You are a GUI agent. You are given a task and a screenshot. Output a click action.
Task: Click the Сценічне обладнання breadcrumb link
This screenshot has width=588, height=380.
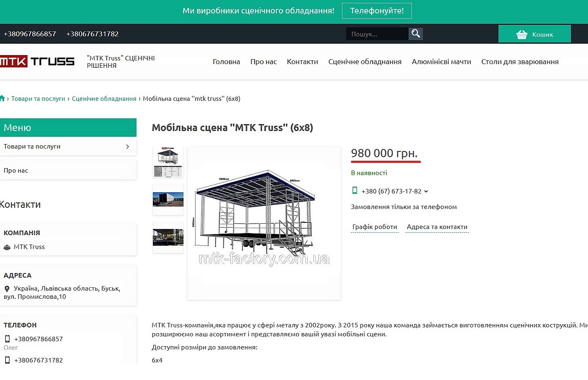pyautogui.click(x=104, y=99)
